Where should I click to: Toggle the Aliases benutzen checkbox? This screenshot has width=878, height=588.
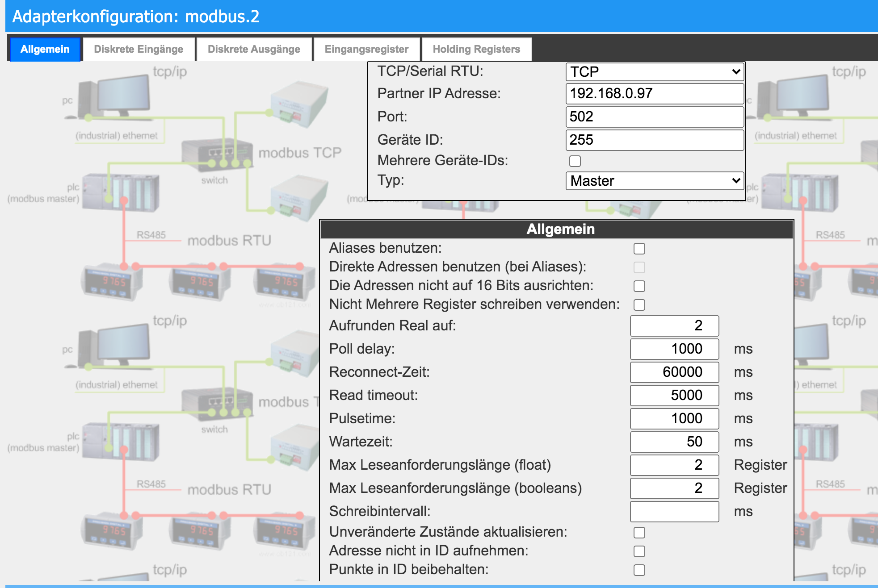tap(639, 249)
